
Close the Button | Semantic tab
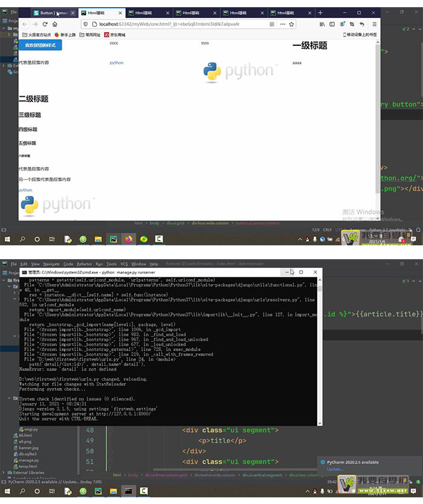73,13
